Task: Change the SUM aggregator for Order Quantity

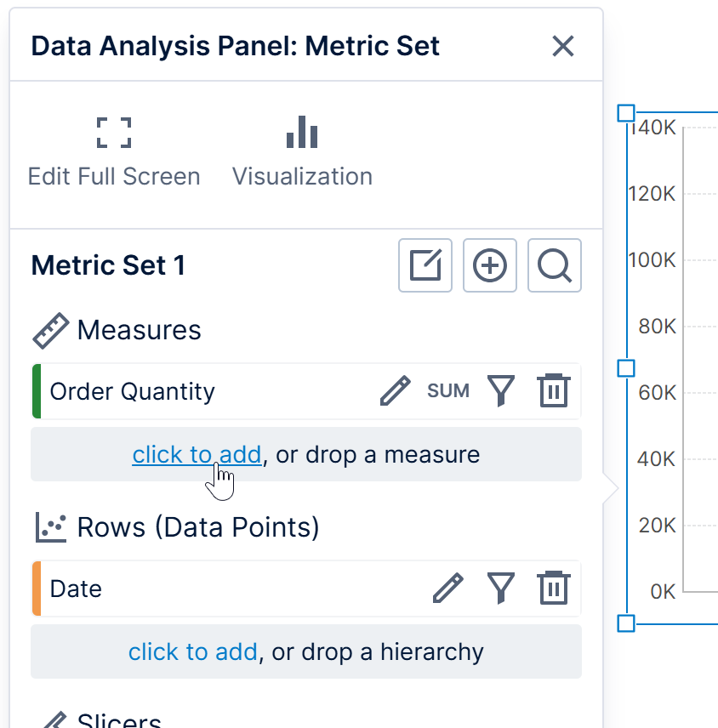Action: (x=448, y=391)
